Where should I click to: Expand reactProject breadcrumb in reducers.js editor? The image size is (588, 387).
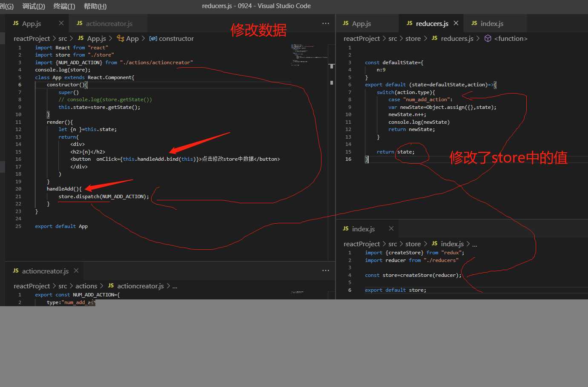click(361, 39)
